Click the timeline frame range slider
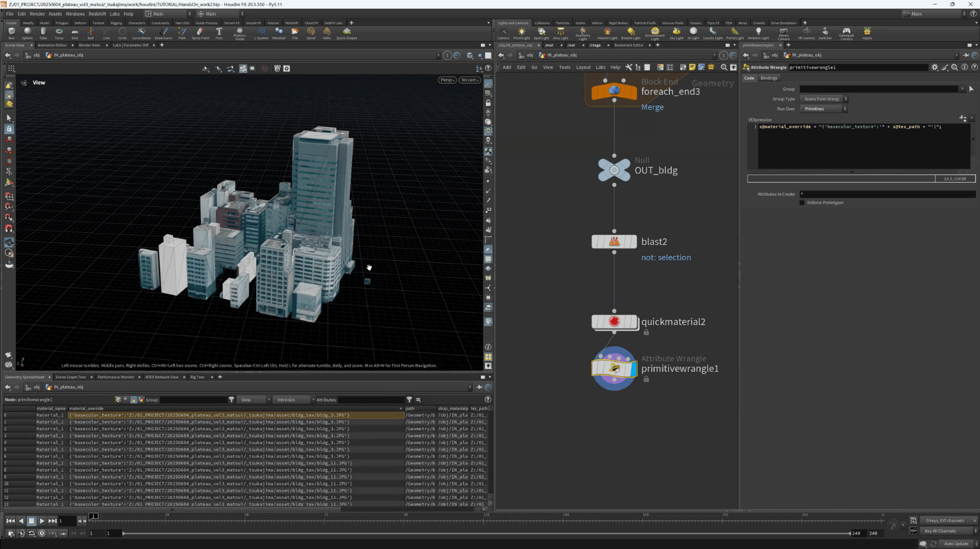 [486, 533]
